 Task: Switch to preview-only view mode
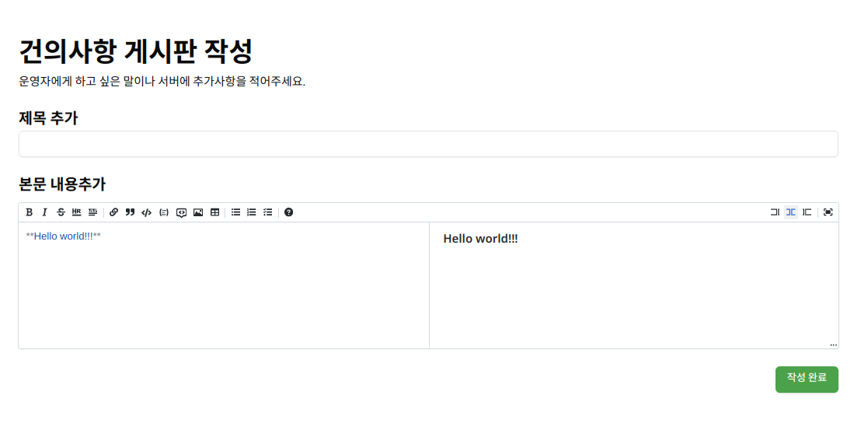[x=807, y=212]
